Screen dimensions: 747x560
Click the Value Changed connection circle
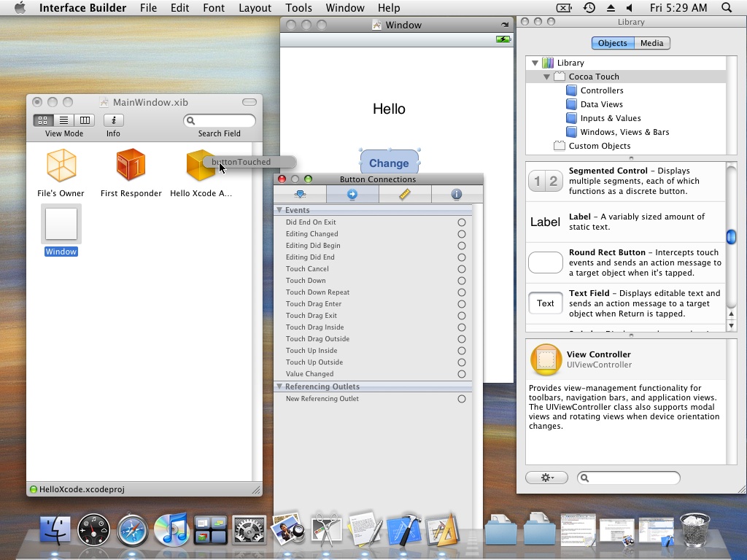pos(462,374)
